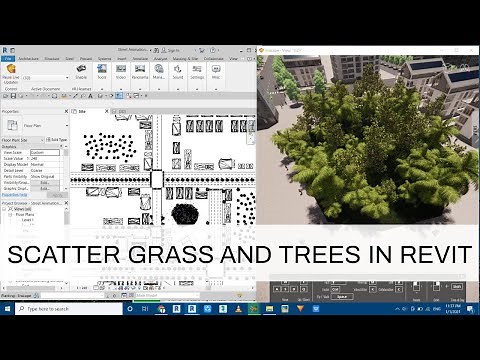The height and width of the screenshot is (360, 480).
Task: Click the Pause Live Updates icon
Action: tap(11, 69)
